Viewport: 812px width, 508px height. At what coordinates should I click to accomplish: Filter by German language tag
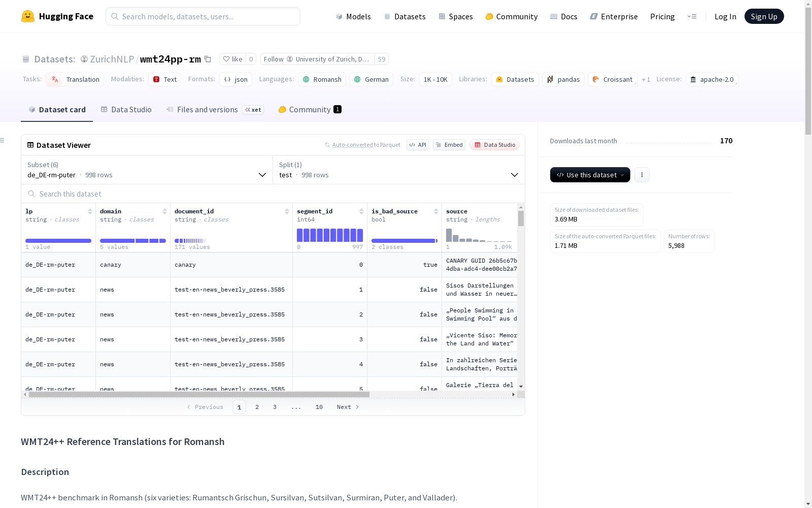pos(371,79)
